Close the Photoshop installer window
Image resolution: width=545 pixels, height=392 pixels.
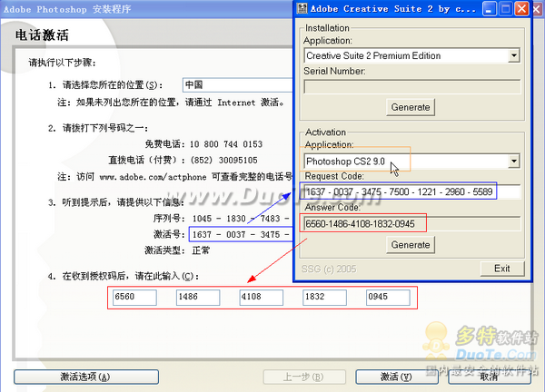539,9
